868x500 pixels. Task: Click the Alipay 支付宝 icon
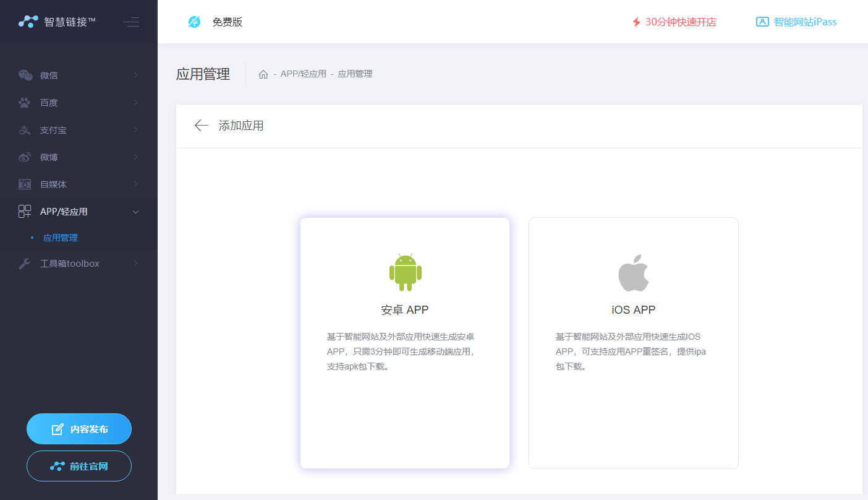coord(25,130)
